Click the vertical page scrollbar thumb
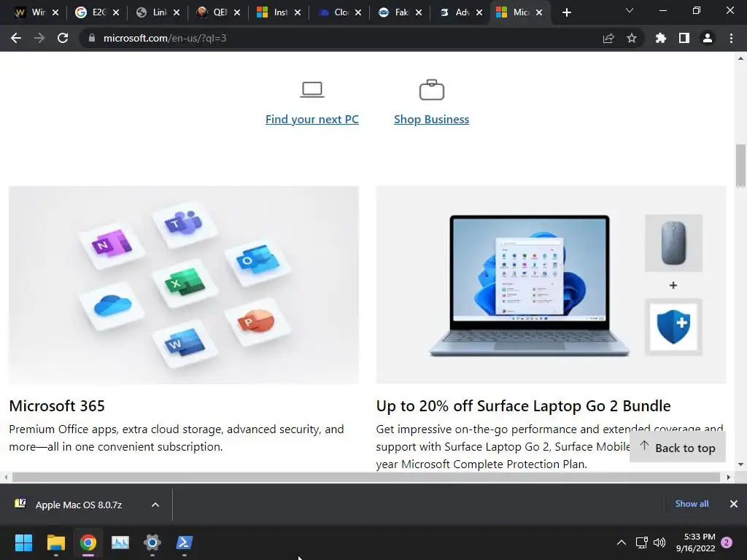Viewport: 747px width, 560px height. coord(740,166)
